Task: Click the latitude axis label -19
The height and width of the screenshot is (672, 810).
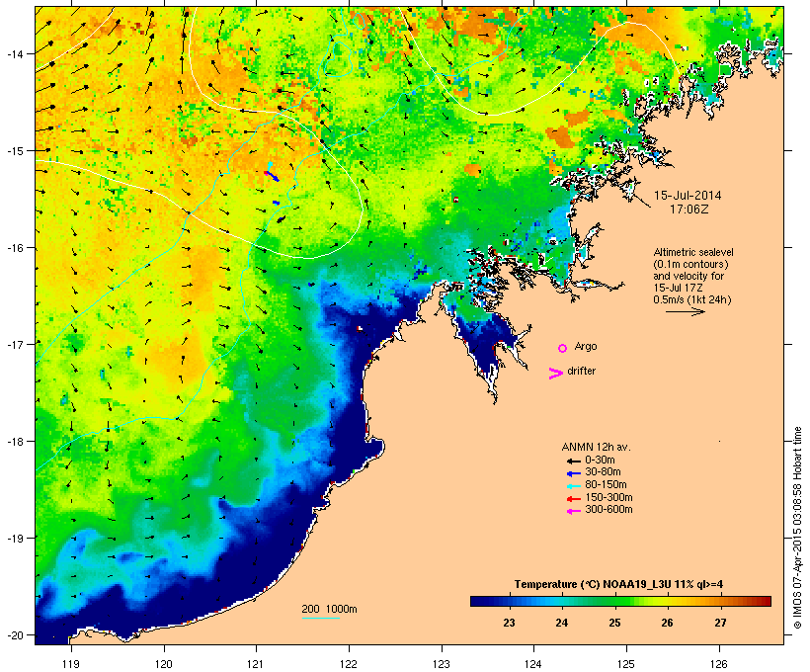Action: (x=15, y=539)
